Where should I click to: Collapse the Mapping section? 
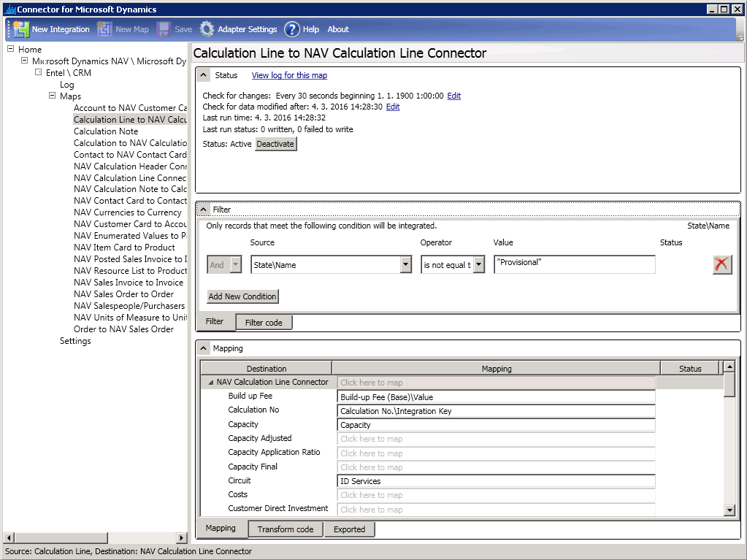pos(204,348)
